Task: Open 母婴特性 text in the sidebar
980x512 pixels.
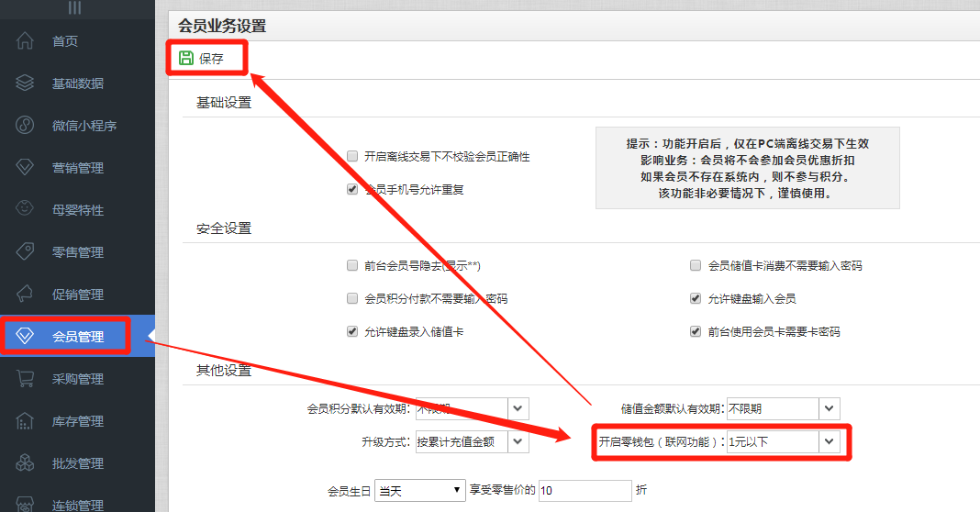Action: click(x=77, y=211)
